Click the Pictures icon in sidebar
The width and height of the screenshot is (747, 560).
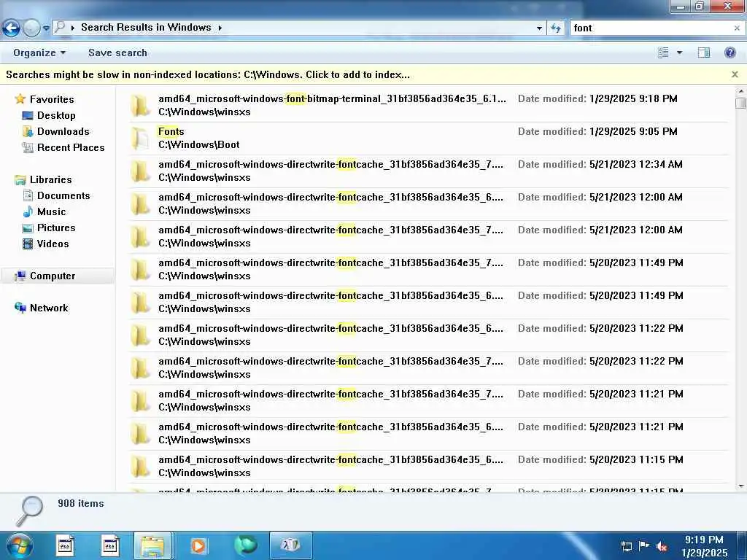28,227
